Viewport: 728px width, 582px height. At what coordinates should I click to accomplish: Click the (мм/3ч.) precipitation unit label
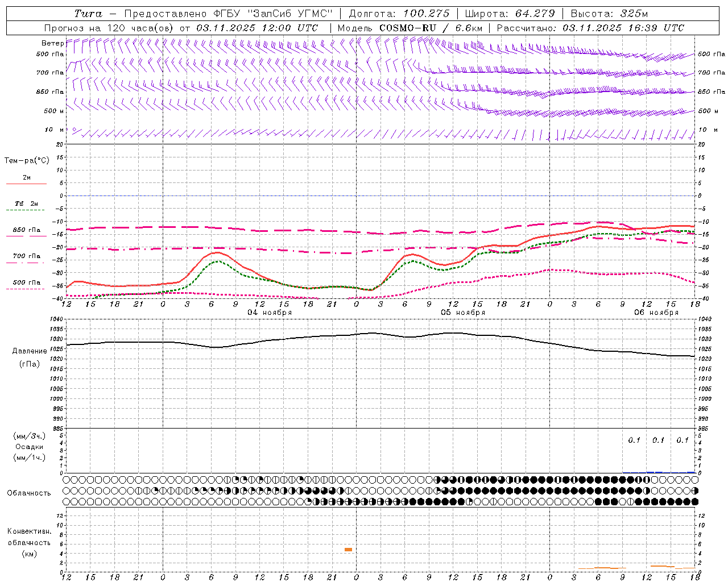(30, 436)
